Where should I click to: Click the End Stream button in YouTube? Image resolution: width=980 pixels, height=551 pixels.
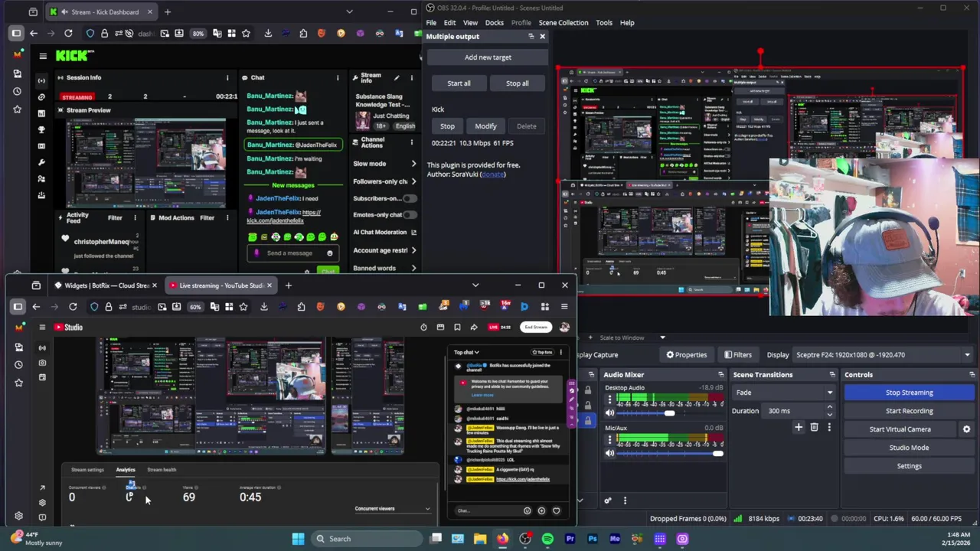coord(536,327)
